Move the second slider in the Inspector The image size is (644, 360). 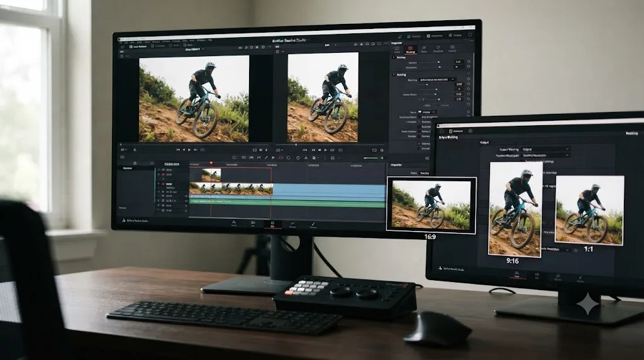point(440,67)
